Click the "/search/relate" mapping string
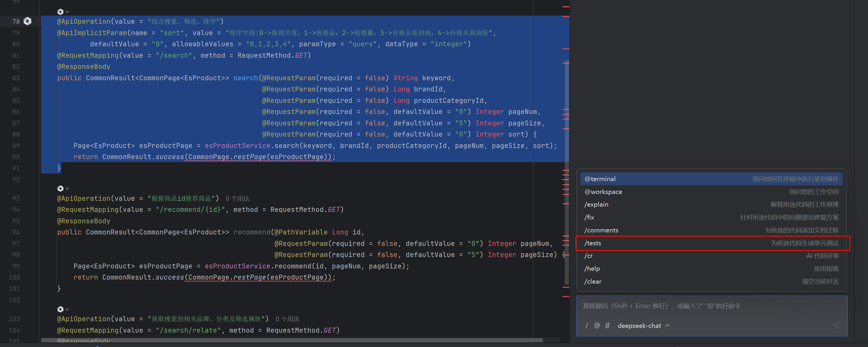The width and height of the screenshot is (868, 347). (188, 331)
